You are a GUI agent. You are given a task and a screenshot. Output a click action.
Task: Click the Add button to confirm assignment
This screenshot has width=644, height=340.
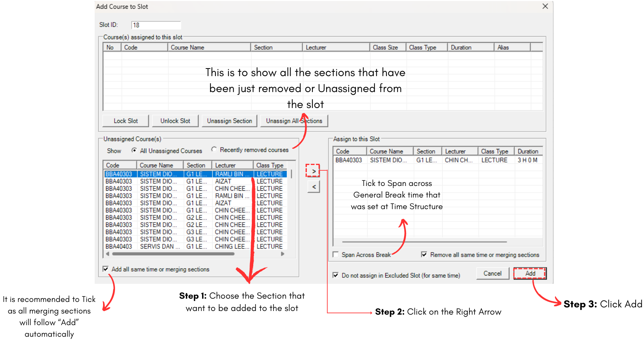pos(529,273)
